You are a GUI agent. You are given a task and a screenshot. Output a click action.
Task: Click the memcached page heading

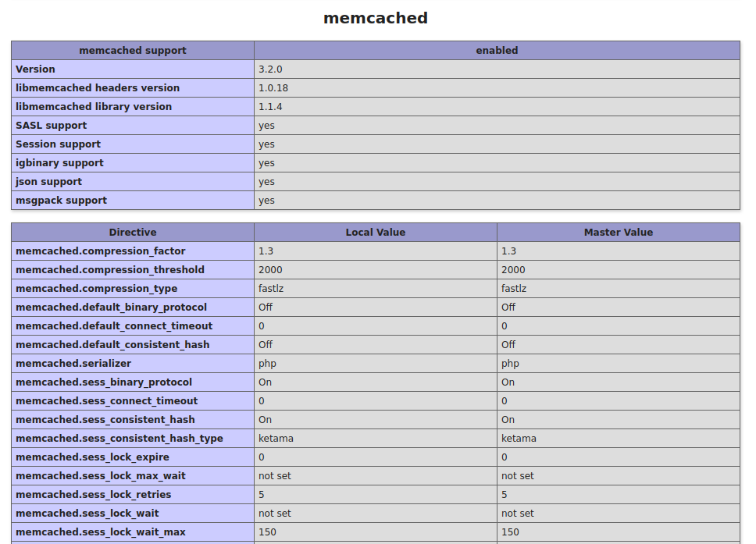[375, 18]
